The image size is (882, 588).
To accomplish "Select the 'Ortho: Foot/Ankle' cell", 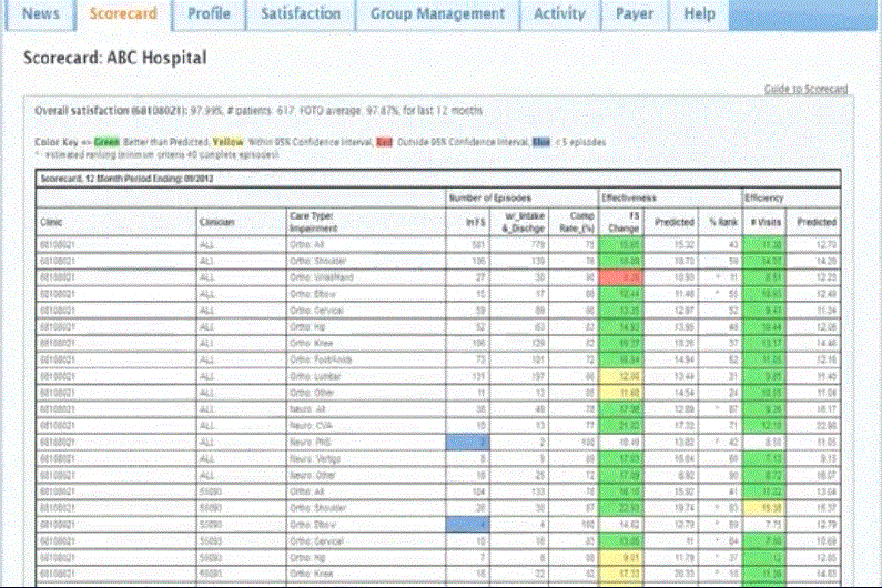I will click(x=366, y=360).
